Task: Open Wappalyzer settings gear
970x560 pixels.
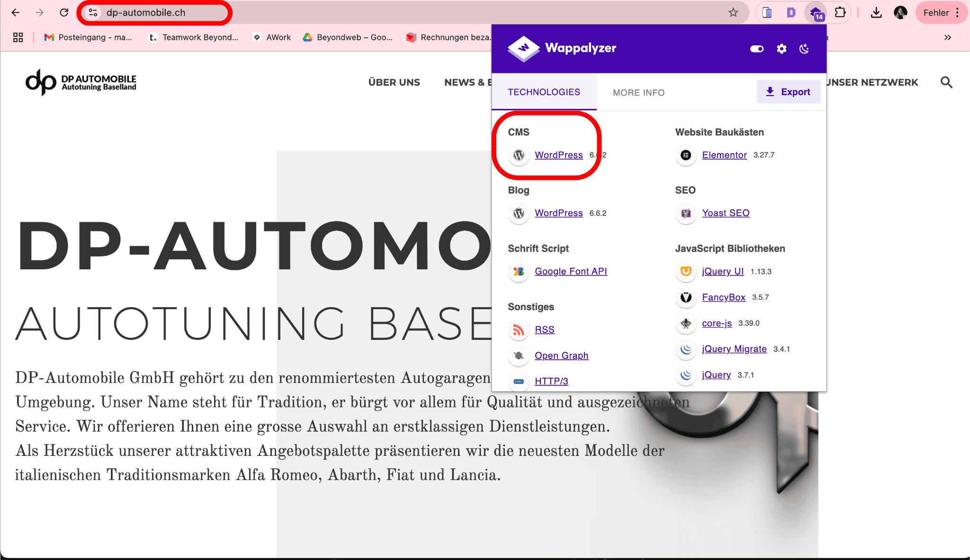Action: pyautogui.click(x=781, y=49)
